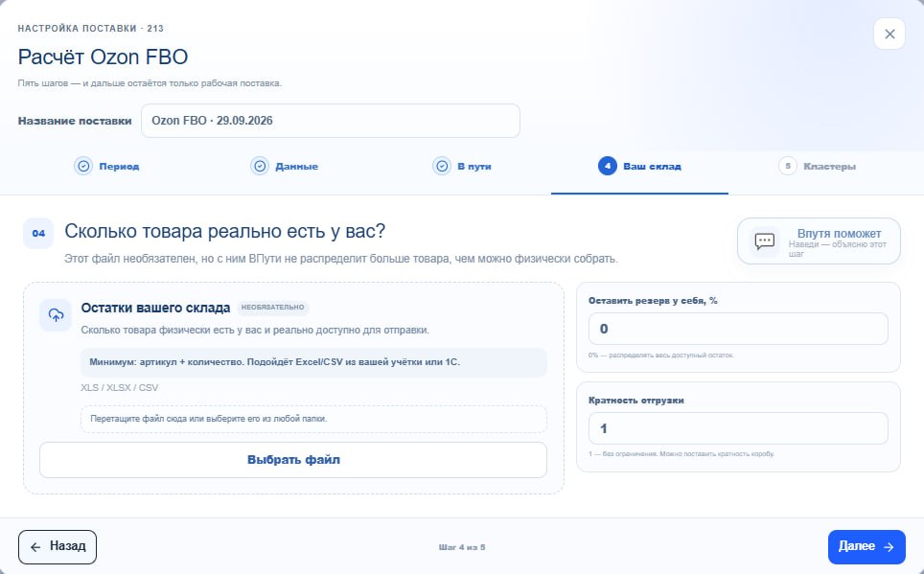924x574 pixels.
Task: Go back with the Назад button
Action: point(58,547)
